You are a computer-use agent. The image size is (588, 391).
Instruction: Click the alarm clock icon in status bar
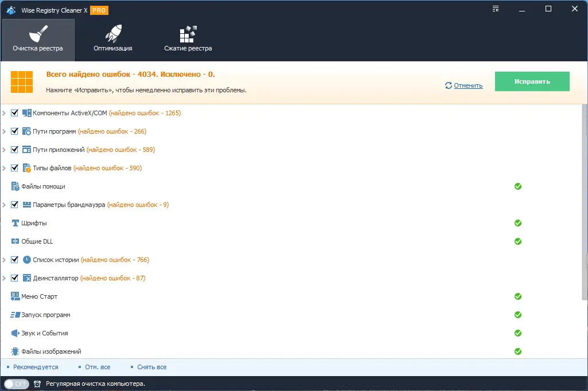(37, 384)
